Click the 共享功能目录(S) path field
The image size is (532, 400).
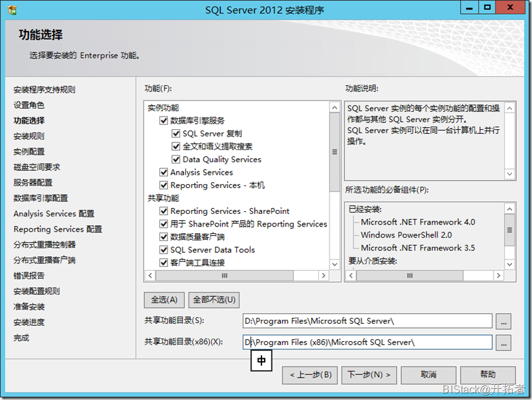(x=367, y=321)
